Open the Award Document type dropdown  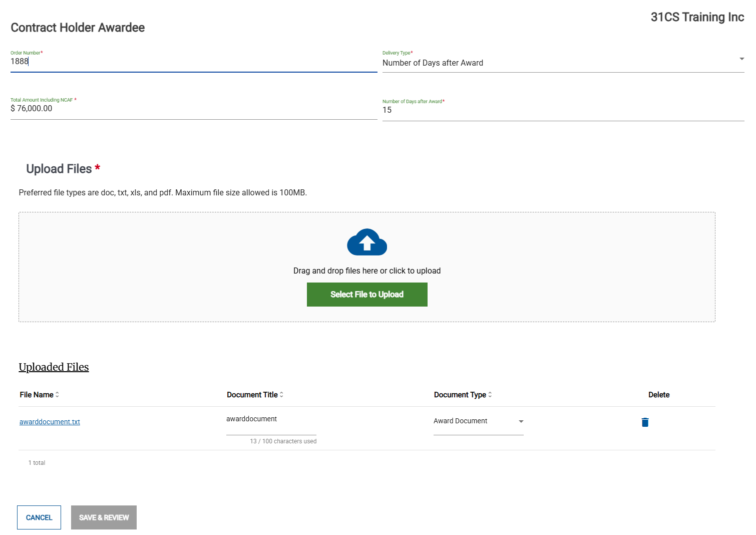476,421
